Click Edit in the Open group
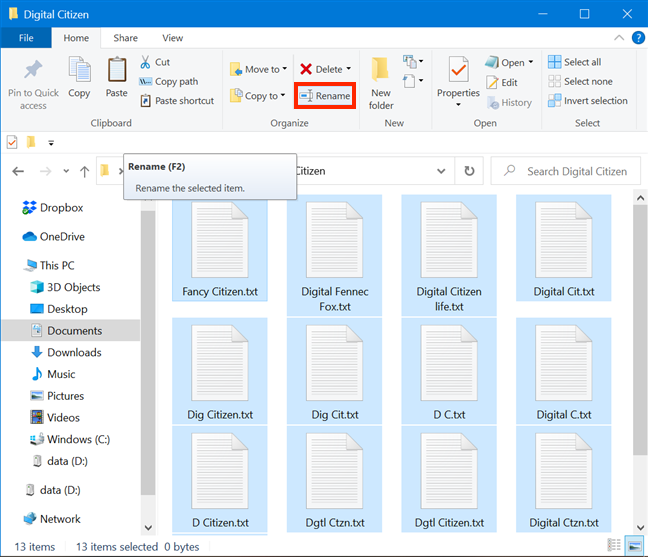 point(502,82)
